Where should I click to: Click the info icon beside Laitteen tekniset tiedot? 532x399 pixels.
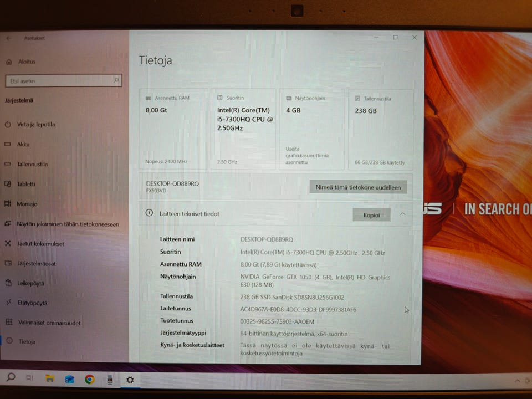[x=149, y=213]
